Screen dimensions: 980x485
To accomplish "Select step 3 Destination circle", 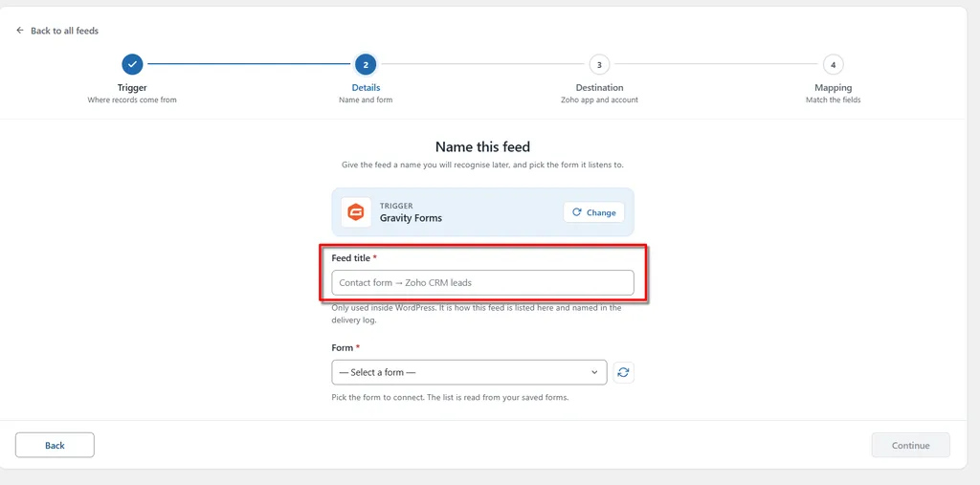I will [x=599, y=64].
